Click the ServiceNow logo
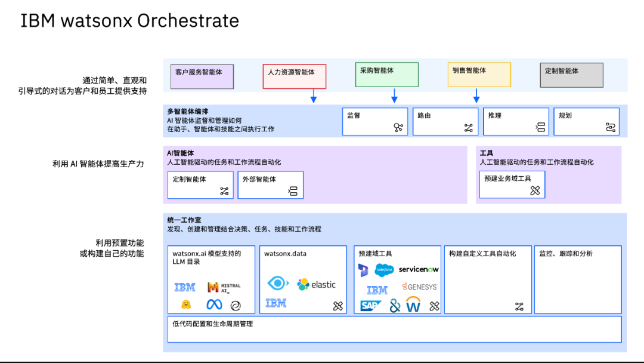Viewport: 644px width, 363px height. (x=419, y=269)
